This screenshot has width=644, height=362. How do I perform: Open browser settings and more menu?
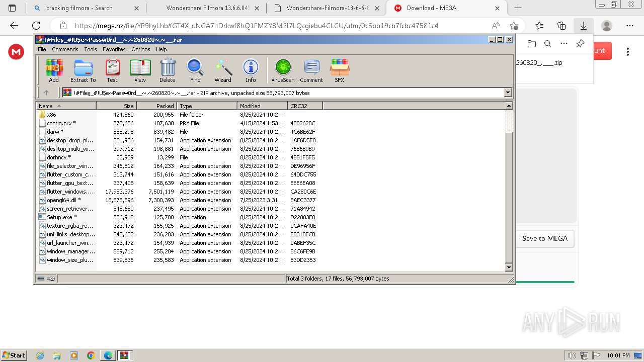point(630,26)
